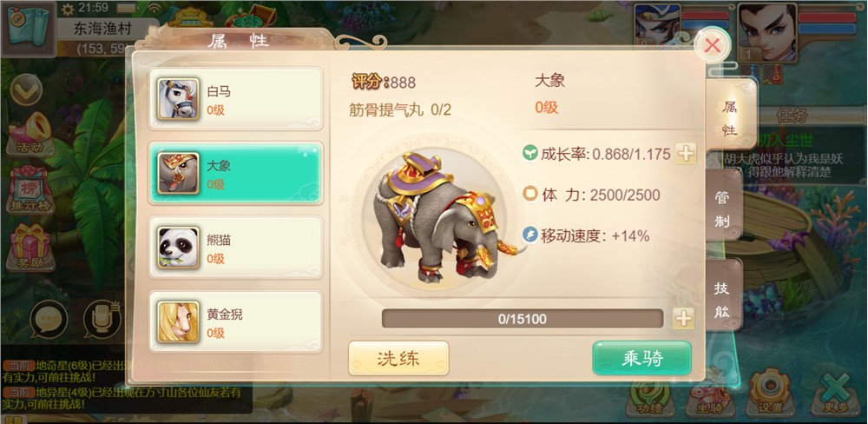Viewport: 868px width, 424px height.
Task: Click the 乘骑 ride button
Action: tap(642, 358)
